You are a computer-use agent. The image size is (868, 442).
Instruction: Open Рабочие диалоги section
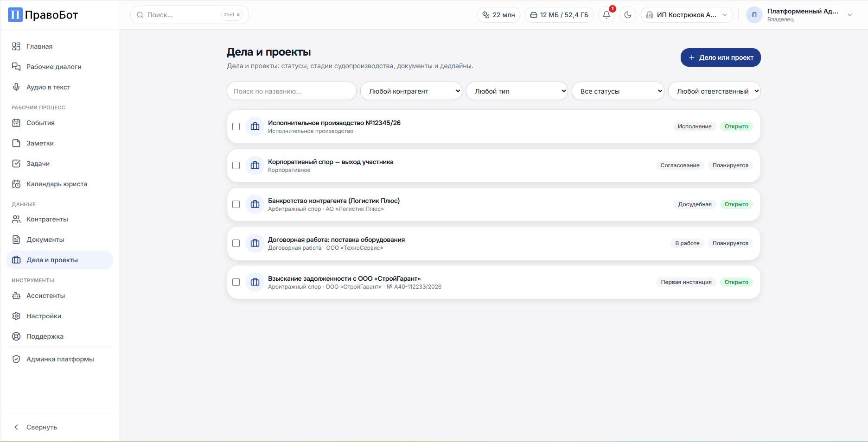pos(59,67)
